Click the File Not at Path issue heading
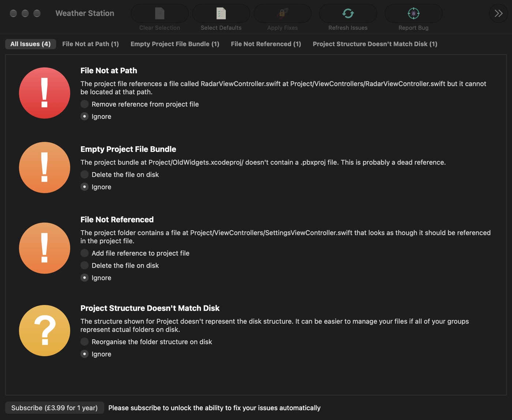Image resolution: width=512 pixels, height=420 pixels. (109, 71)
